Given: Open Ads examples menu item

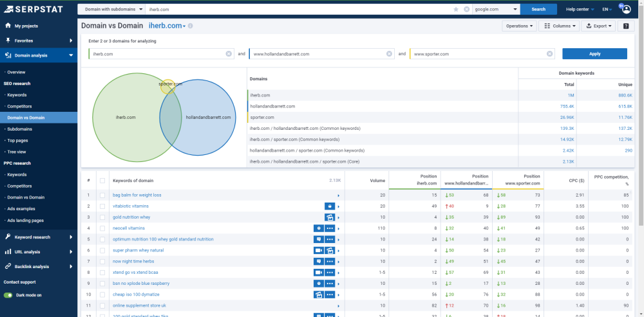Looking at the screenshot, I should pos(21,209).
